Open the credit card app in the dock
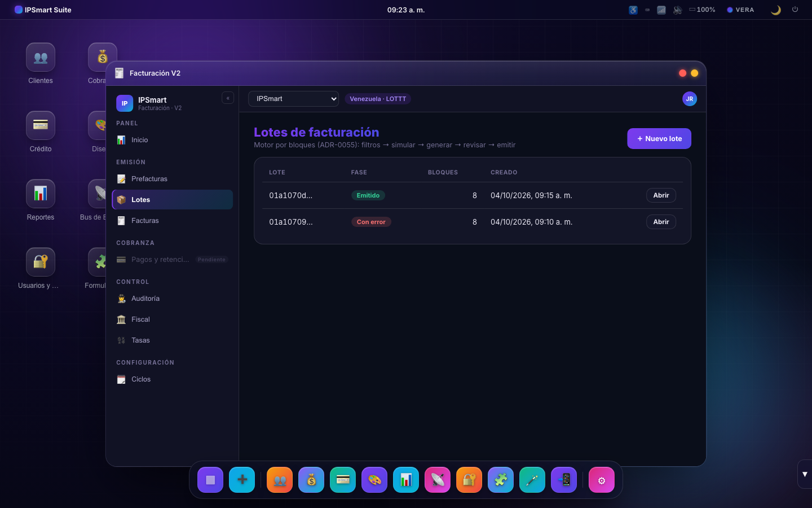The height and width of the screenshot is (508, 812). coord(343,480)
